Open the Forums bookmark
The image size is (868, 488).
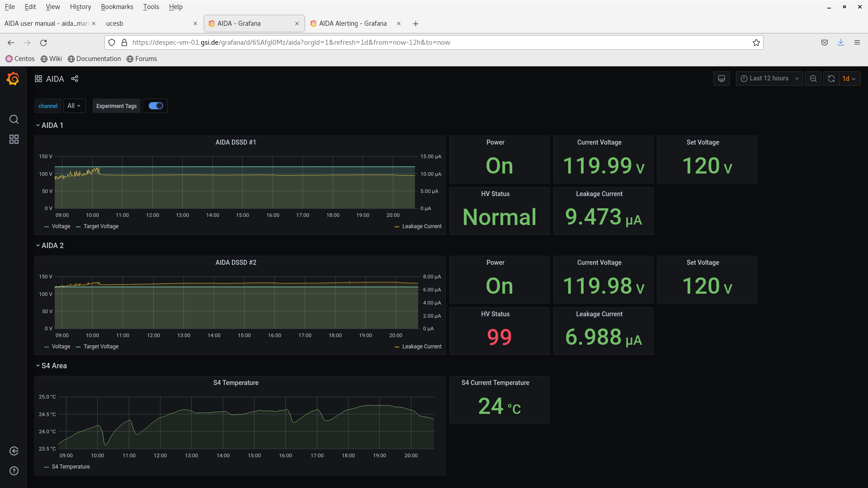tap(142, 59)
